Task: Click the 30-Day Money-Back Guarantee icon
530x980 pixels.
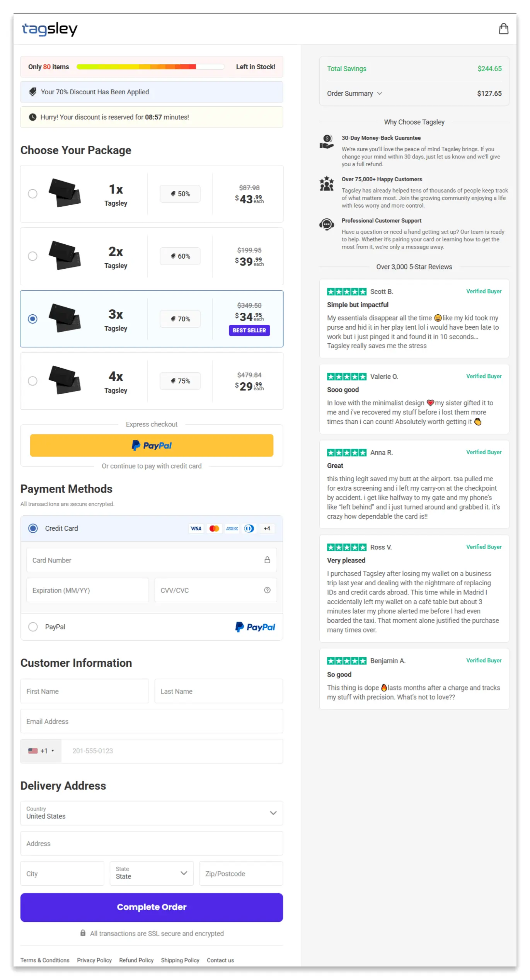Action: point(327,141)
